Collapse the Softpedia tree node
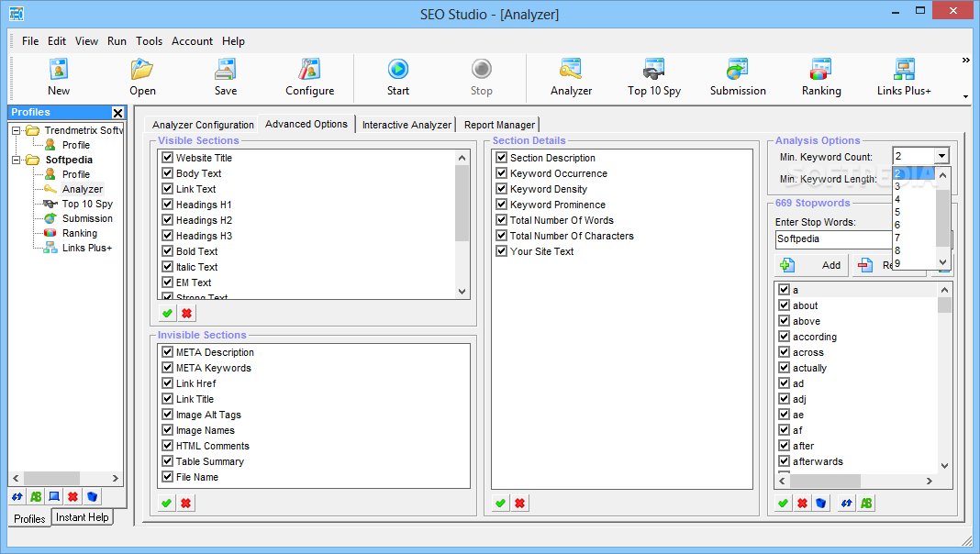This screenshot has height=554, width=980. click(x=17, y=160)
